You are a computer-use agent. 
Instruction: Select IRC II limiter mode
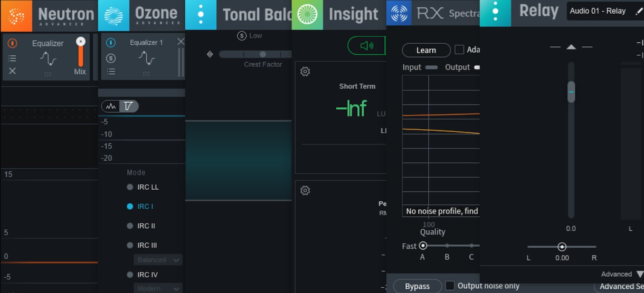point(141,226)
